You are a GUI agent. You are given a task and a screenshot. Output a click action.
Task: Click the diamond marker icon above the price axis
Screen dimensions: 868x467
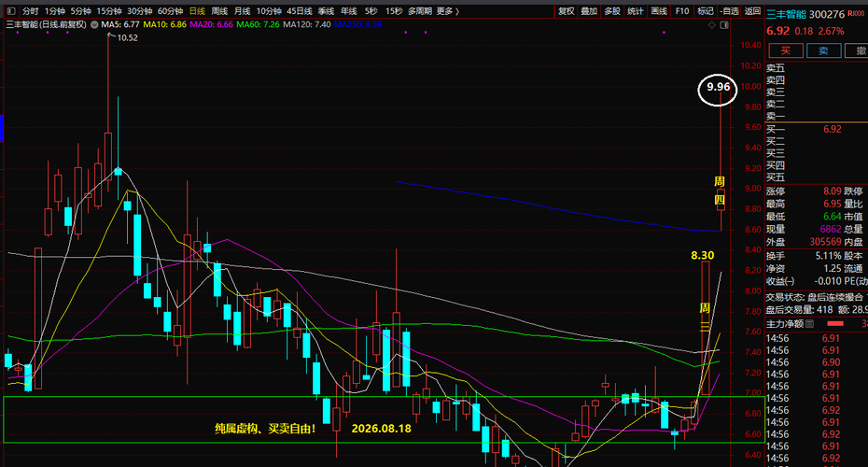pos(712,25)
